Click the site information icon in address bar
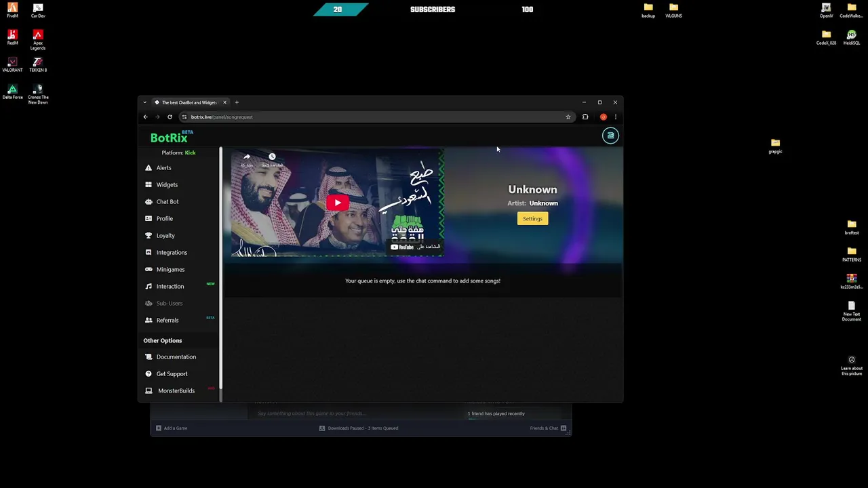Screen dimensions: 868x488 pyautogui.click(x=184, y=117)
